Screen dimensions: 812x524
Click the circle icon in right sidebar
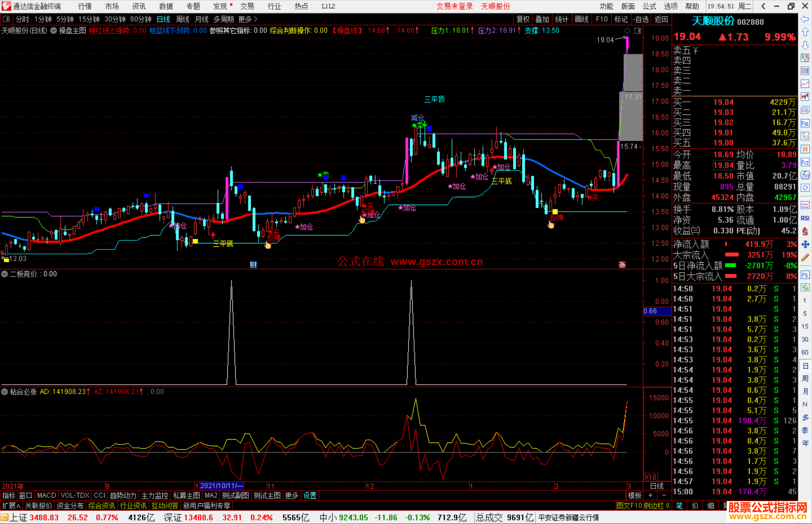[x=805, y=187]
